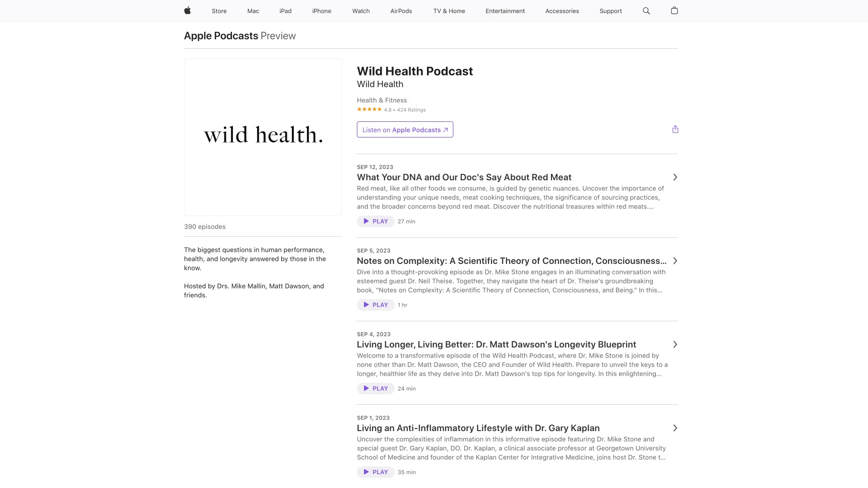Open the Store menu
The height and width of the screenshot is (488, 868).
219,11
